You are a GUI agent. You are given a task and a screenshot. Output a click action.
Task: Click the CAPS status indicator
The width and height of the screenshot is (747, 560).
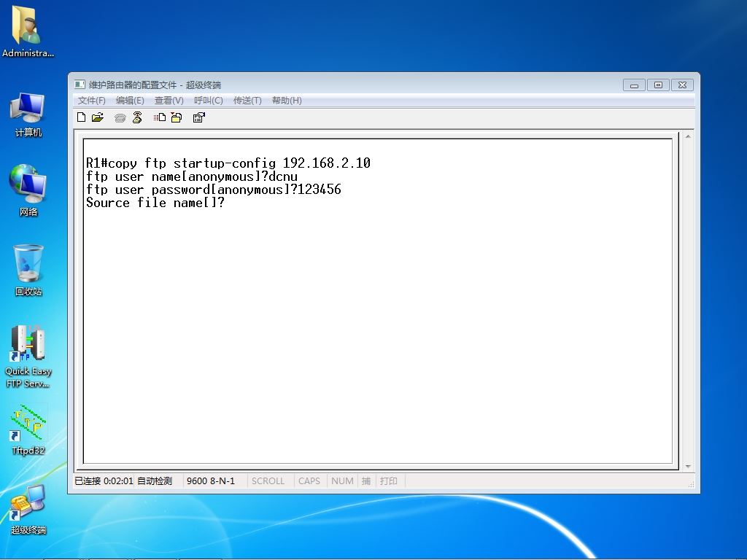click(309, 481)
